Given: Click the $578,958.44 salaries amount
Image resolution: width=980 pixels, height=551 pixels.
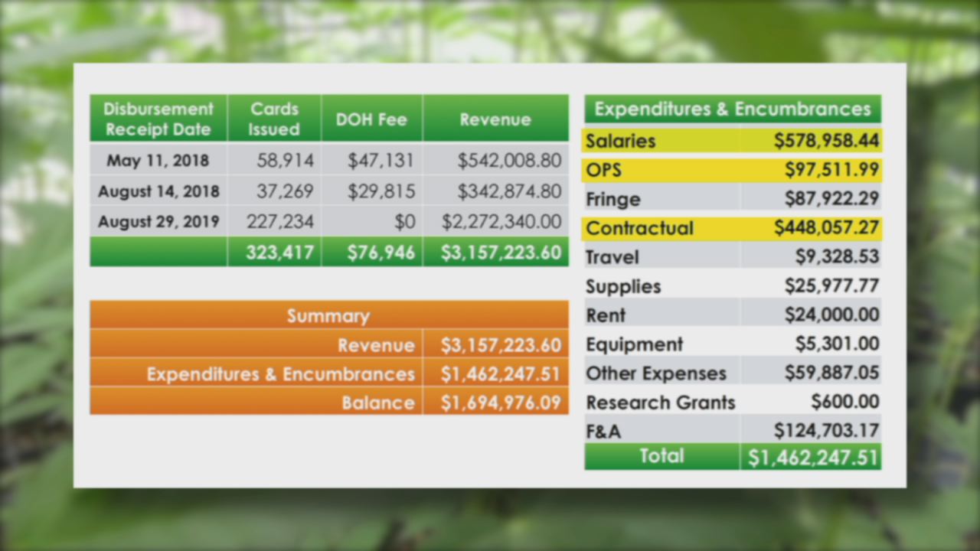Looking at the screenshot, I should [826, 140].
